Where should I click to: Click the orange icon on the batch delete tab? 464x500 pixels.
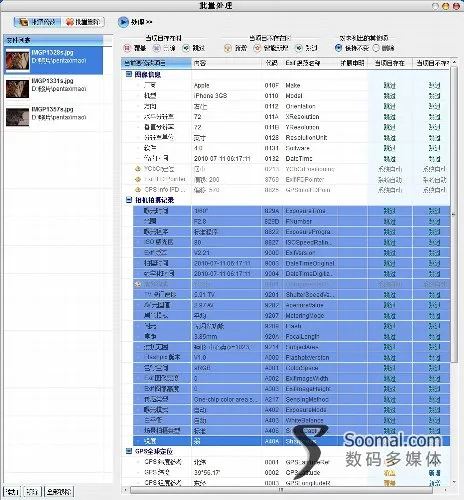(70, 22)
